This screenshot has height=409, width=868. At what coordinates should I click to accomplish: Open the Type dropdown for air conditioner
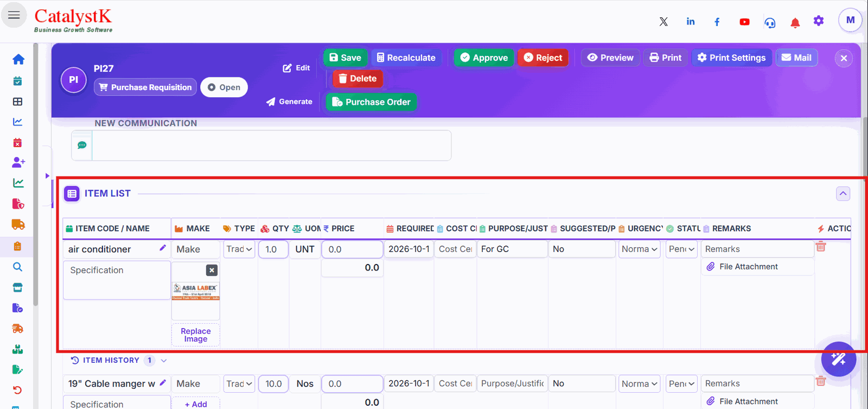239,249
